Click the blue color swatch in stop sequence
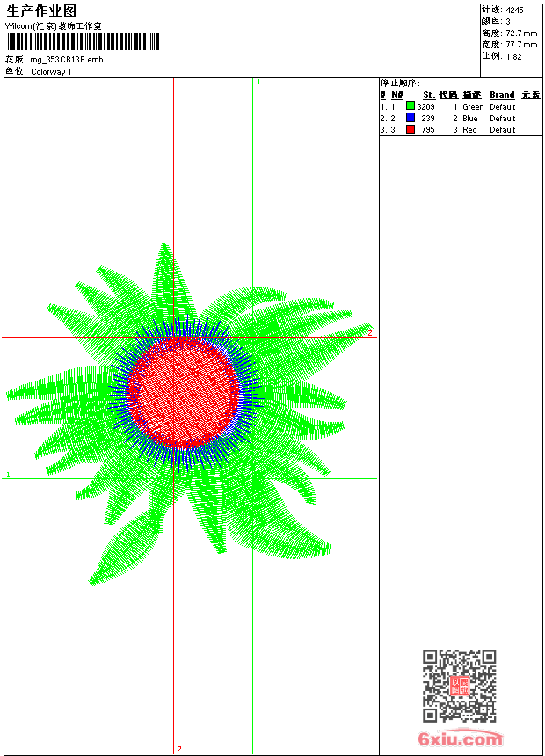The height and width of the screenshot is (756, 545). 411,118
